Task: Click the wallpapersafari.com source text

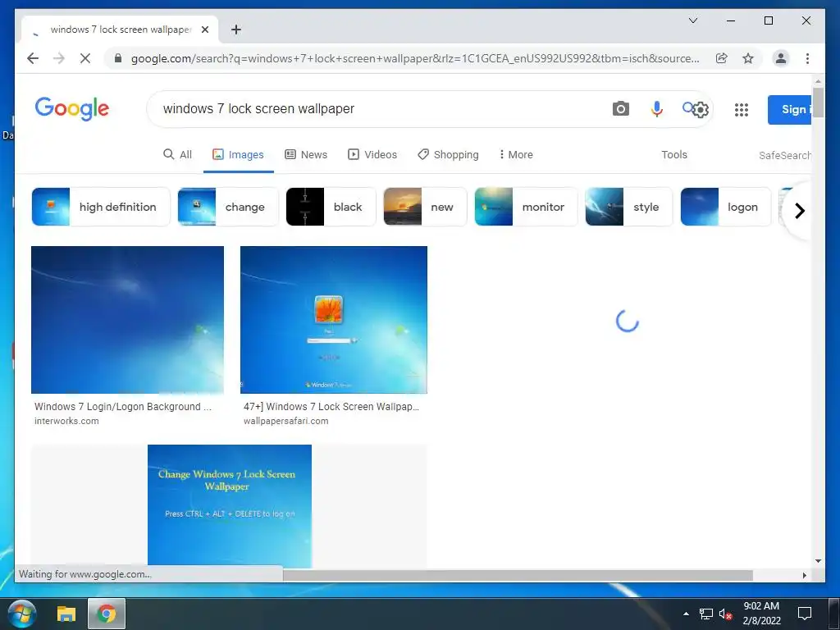Action: pos(286,421)
